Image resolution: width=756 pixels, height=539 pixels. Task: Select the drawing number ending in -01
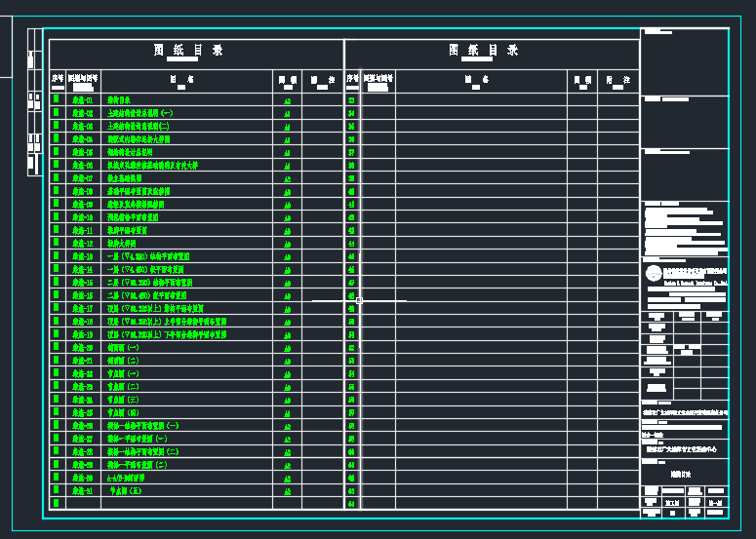(82, 100)
